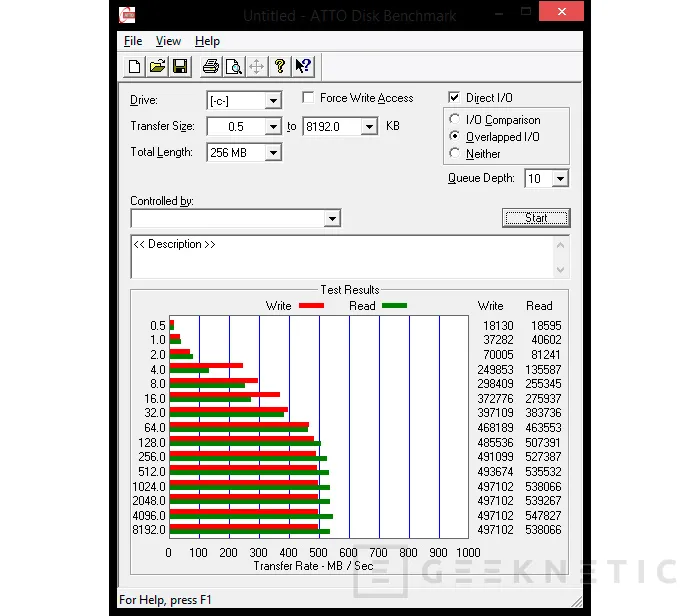The image size is (700, 616).
Task: Click description scrollbar down arrow
Action: pyautogui.click(x=561, y=270)
